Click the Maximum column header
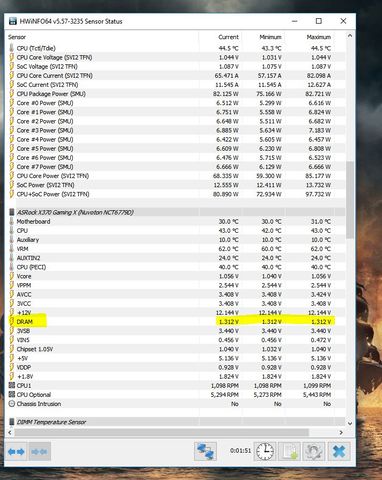 tap(319, 37)
